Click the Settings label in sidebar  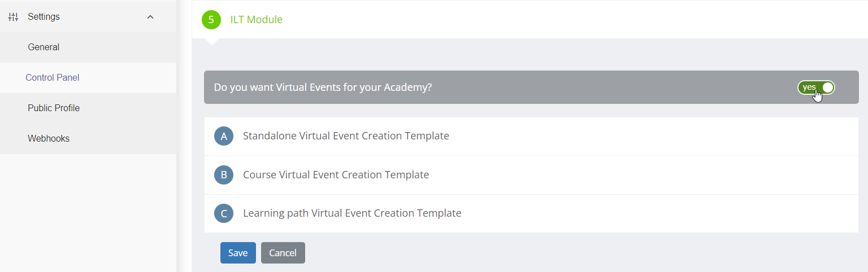coord(44,17)
